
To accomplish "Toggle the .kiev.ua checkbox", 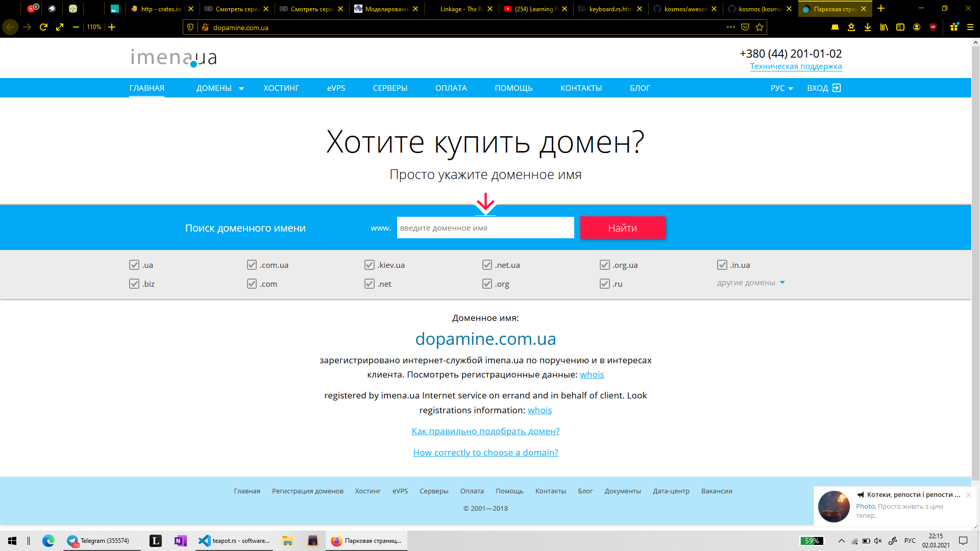I will point(370,265).
